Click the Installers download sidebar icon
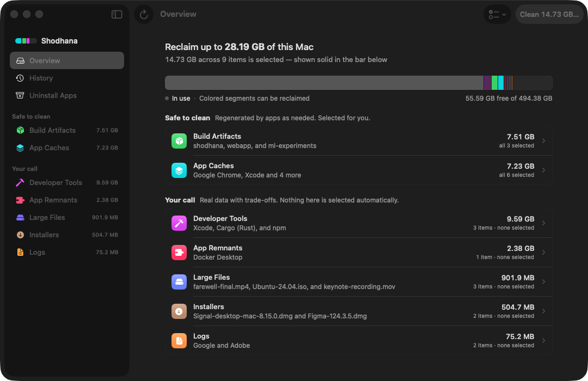 coord(20,235)
